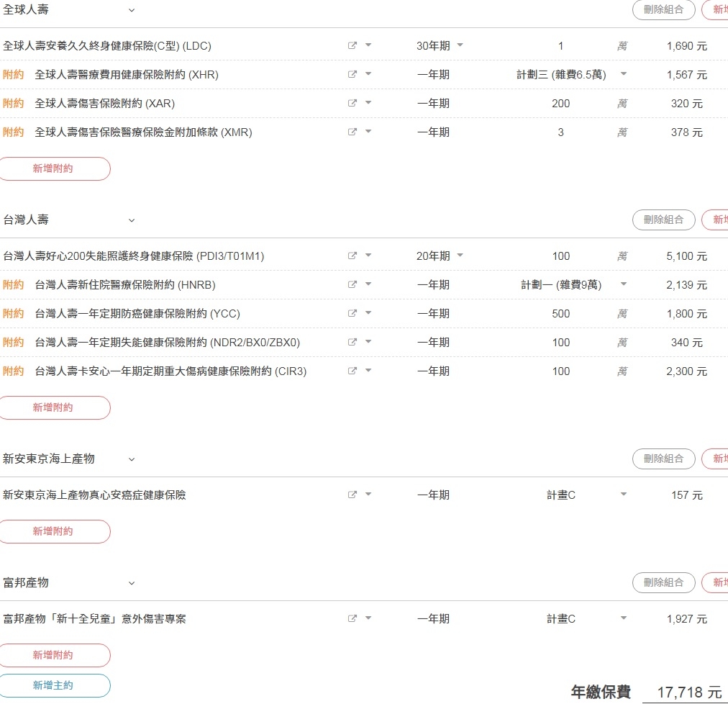
Task: Open external link icon for NDR2/BX0/ZBX0 rider
Action: tap(352, 342)
